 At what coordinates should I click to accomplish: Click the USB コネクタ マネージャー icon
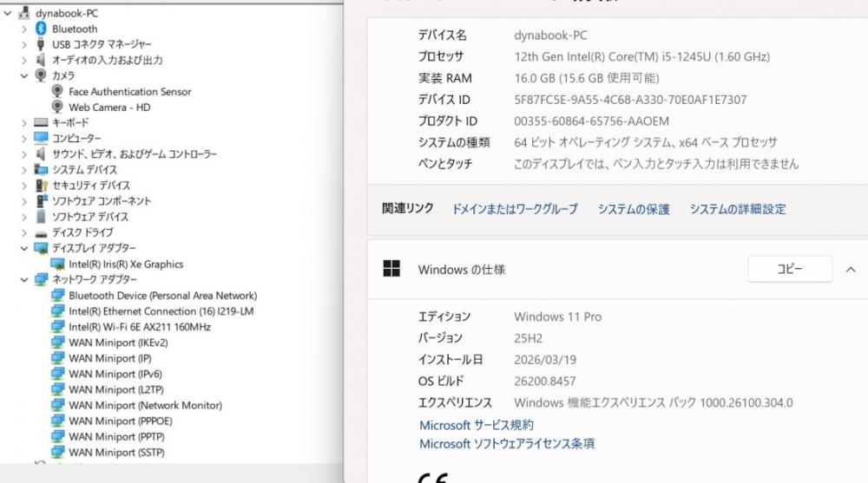41,43
